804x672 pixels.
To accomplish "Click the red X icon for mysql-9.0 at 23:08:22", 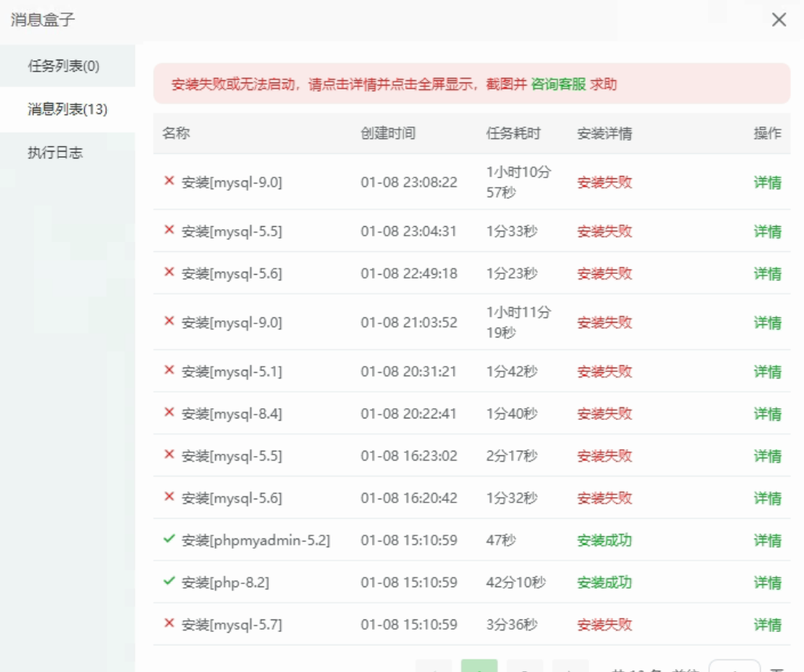I will (x=169, y=181).
